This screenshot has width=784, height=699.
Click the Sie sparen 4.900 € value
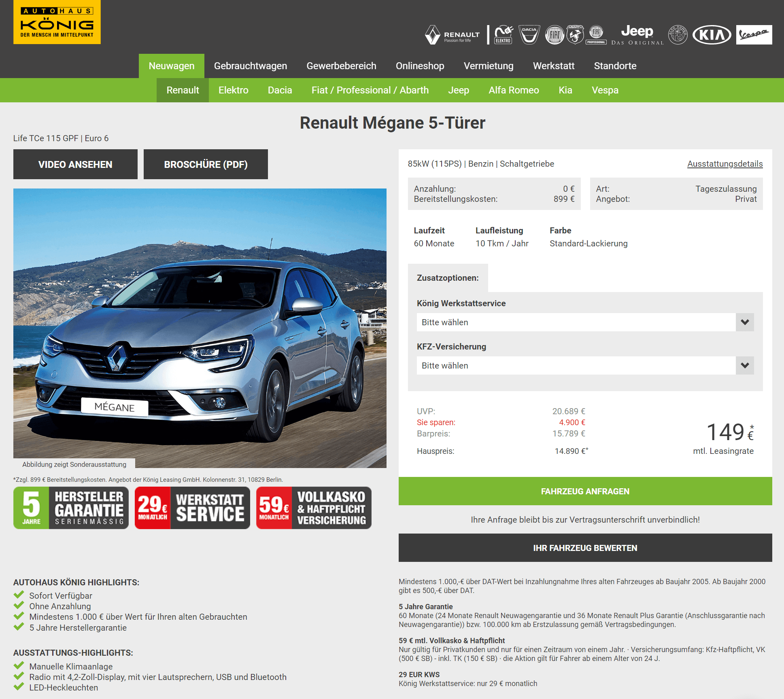click(572, 422)
